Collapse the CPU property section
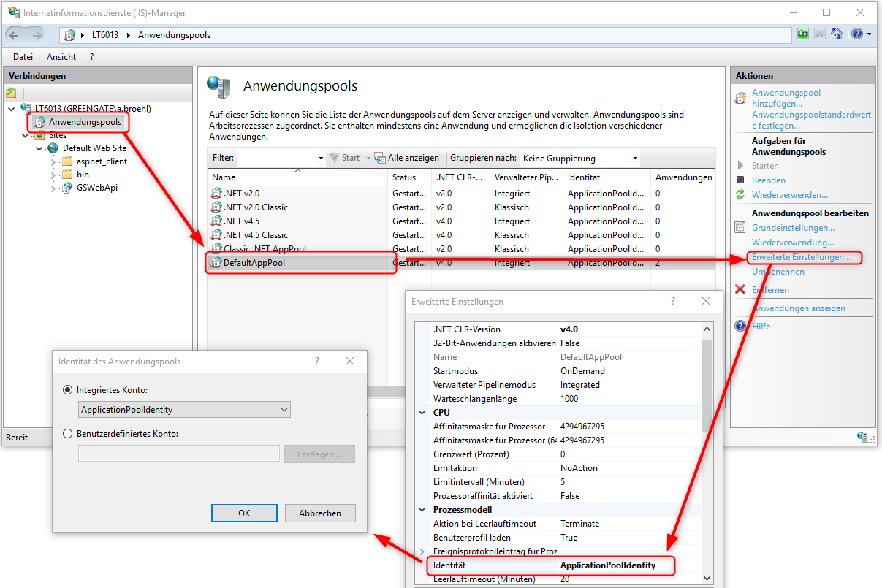This screenshot has width=882, height=588. click(422, 413)
